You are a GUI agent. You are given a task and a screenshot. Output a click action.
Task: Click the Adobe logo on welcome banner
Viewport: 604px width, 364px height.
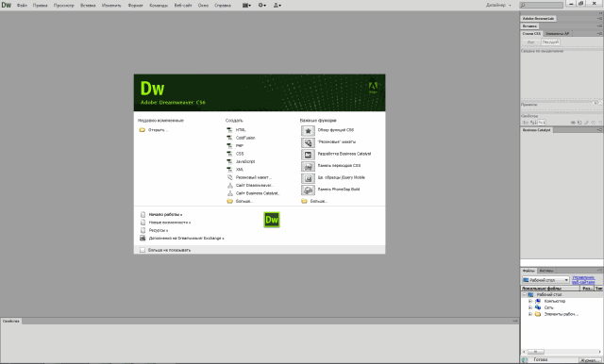(x=373, y=88)
